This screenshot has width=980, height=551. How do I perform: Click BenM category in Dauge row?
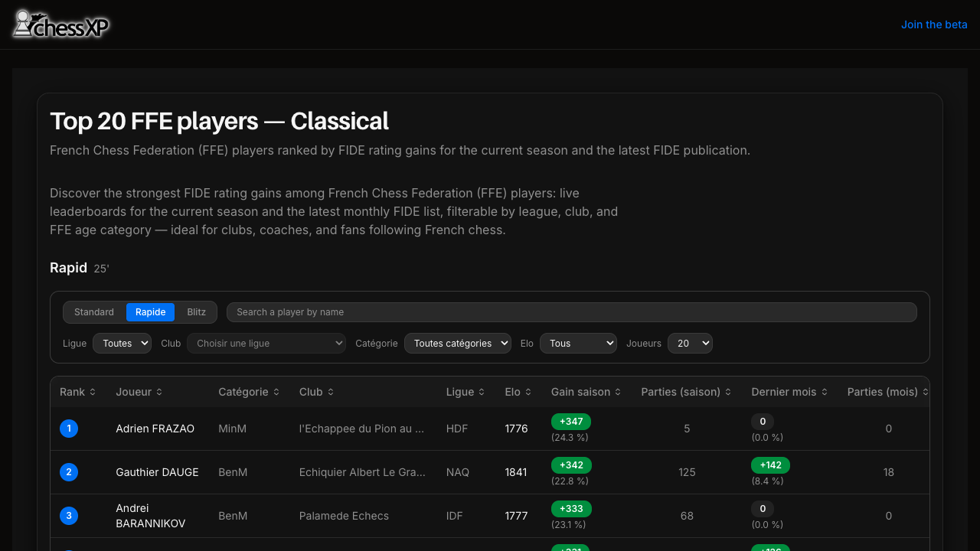[x=233, y=472]
